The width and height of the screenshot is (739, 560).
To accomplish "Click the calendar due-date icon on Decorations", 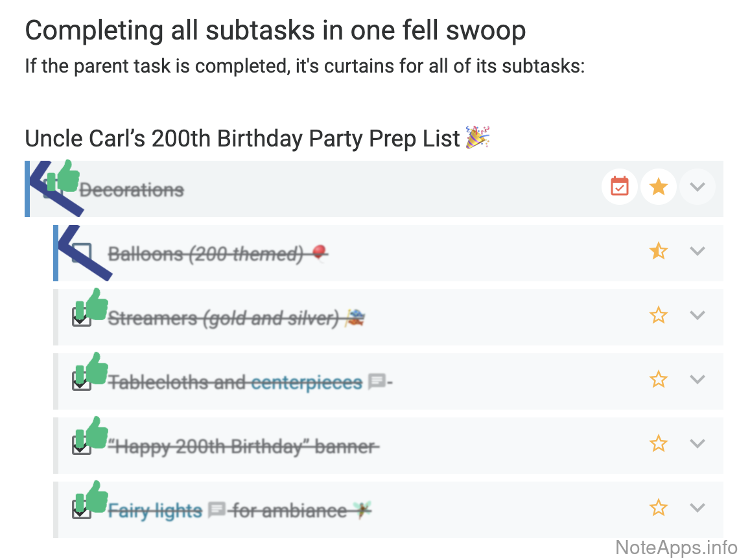I will (620, 187).
